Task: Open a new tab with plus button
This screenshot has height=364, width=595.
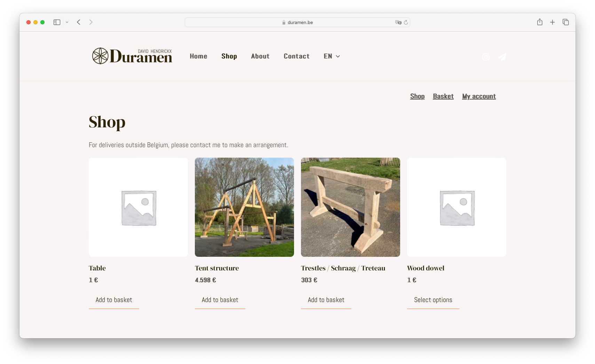Action: tap(552, 22)
